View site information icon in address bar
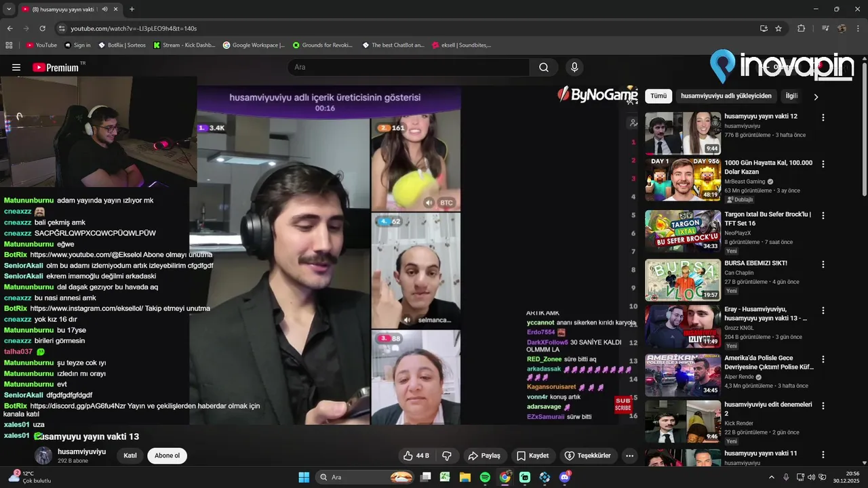Viewport: 868px width, 488px height. (62, 28)
